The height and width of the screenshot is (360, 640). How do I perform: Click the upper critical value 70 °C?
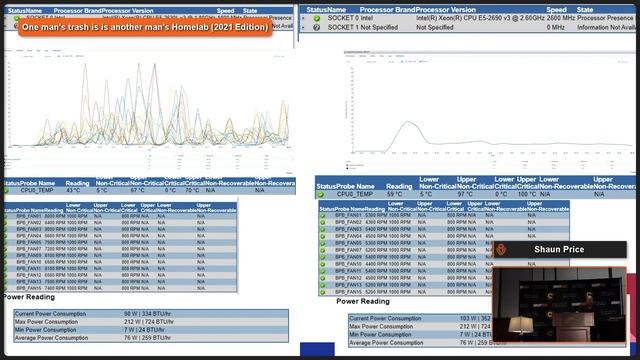pyautogui.click(x=192, y=190)
